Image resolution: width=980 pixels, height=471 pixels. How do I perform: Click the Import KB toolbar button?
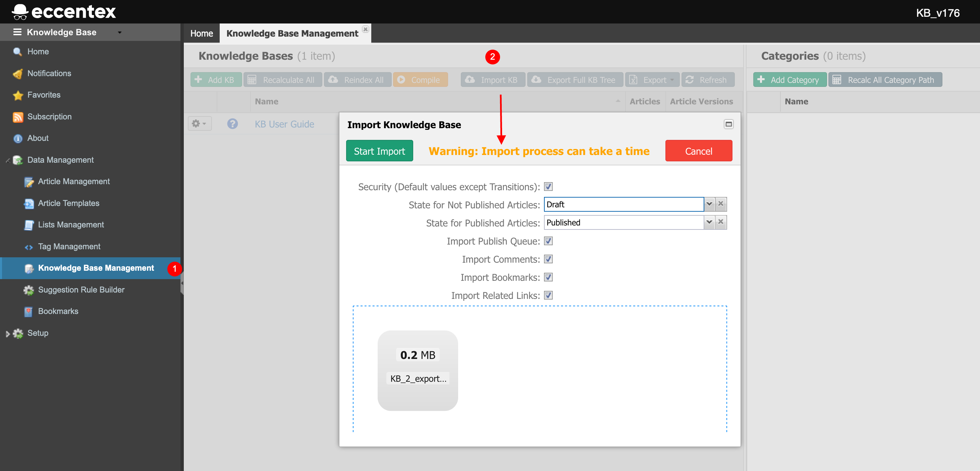[493, 80]
